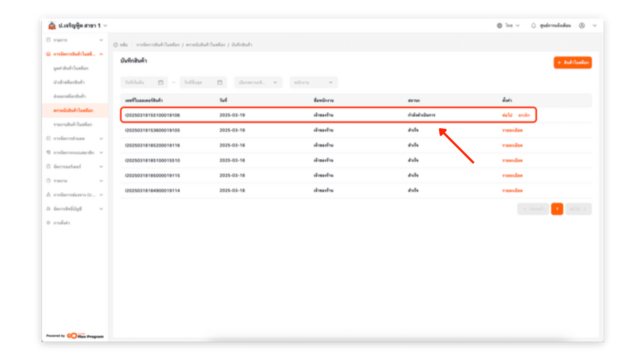Screen dimensions: 644x362
Task: Open calendar icon in end date field
Action: pos(220,82)
